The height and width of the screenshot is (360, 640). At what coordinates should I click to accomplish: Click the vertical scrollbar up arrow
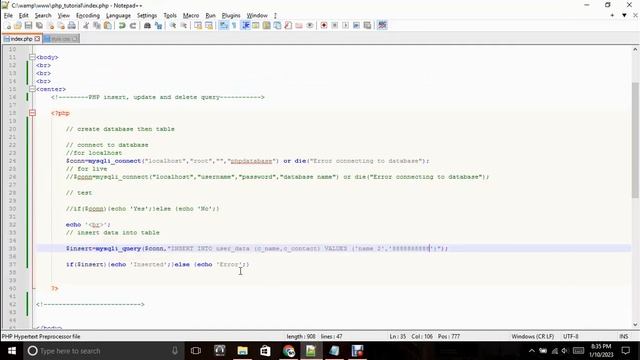click(635, 49)
